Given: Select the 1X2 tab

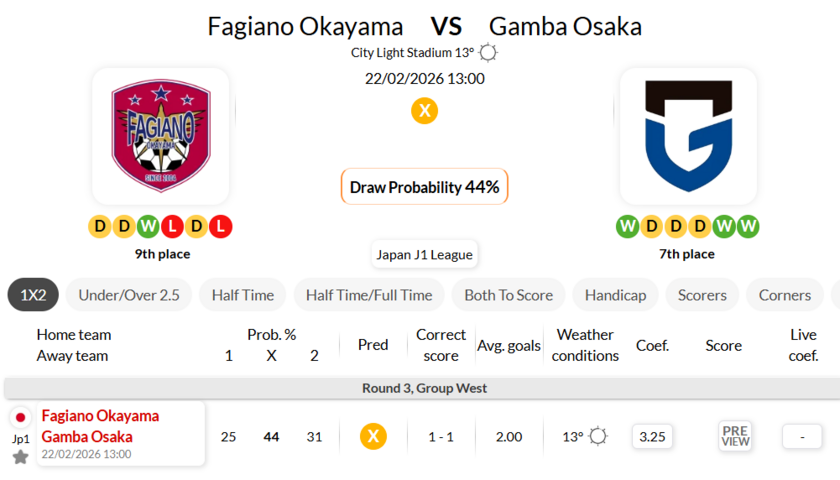Looking at the screenshot, I should point(33,295).
